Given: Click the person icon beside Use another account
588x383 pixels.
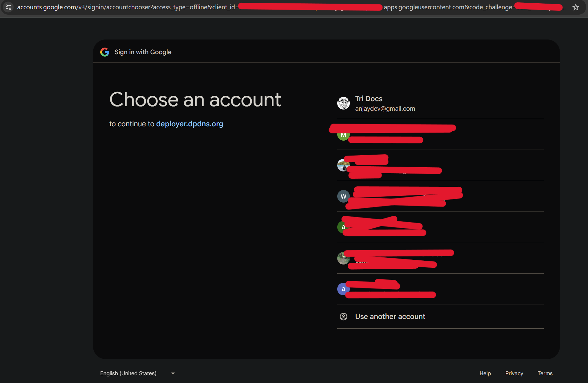Looking at the screenshot, I should pyautogui.click(x=344, y=317).
